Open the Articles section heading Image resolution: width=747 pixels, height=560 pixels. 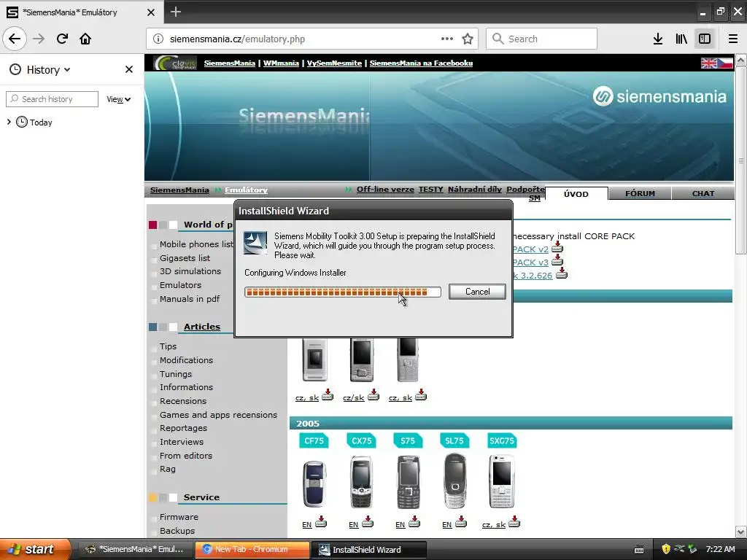[x=201, y=327]
